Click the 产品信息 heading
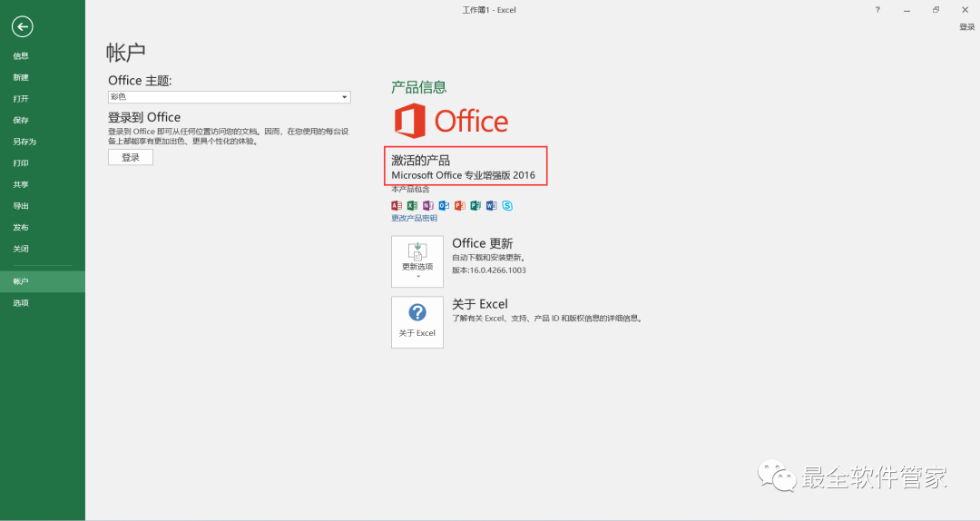 pos(418,87)
